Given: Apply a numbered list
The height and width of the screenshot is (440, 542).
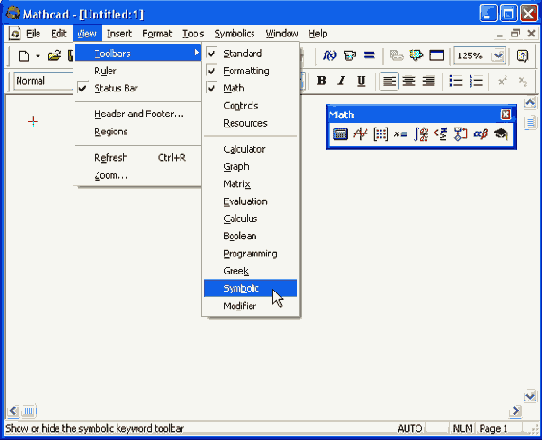Looking at the screenshot, I should pos(476,81).
